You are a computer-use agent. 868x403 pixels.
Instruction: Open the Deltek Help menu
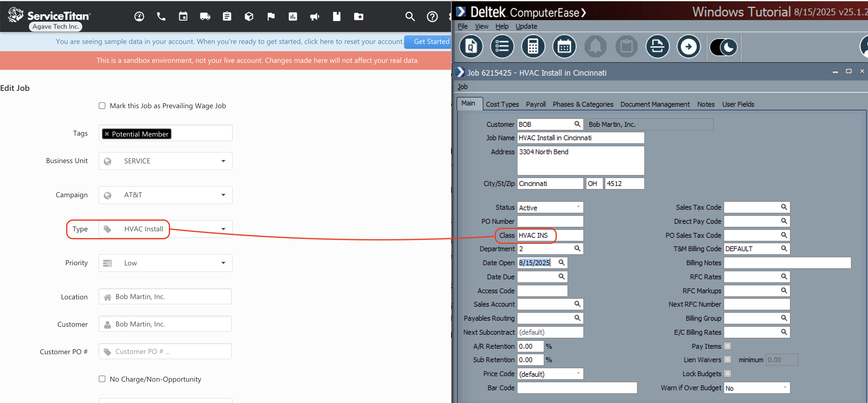(502, 26)
